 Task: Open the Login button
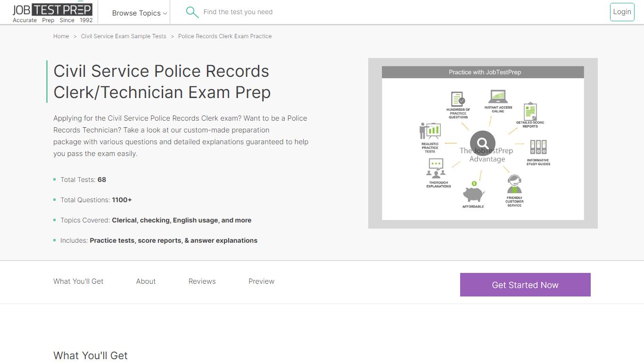click(x=622, y=12)
